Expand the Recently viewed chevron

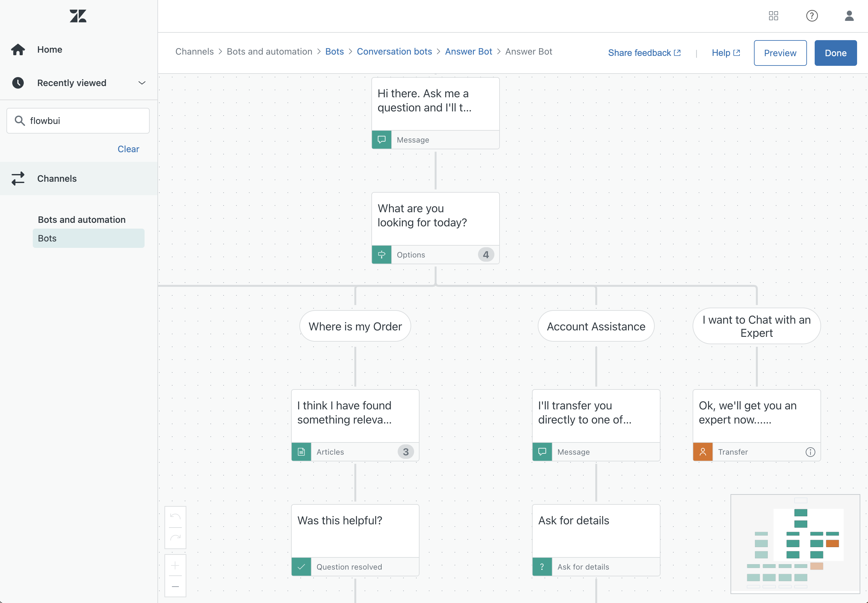tap(142, 83)
